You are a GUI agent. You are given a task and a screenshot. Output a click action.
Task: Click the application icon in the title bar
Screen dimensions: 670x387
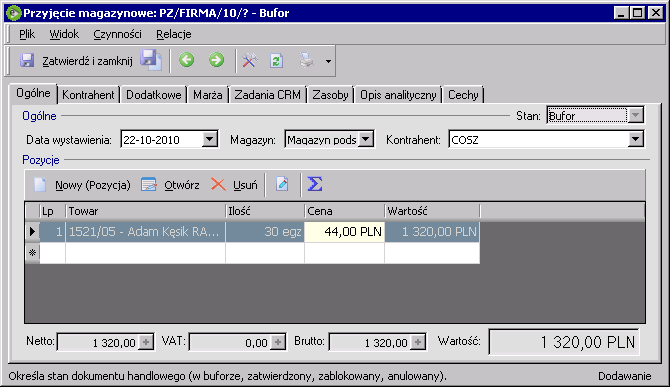tap(14, 13)
